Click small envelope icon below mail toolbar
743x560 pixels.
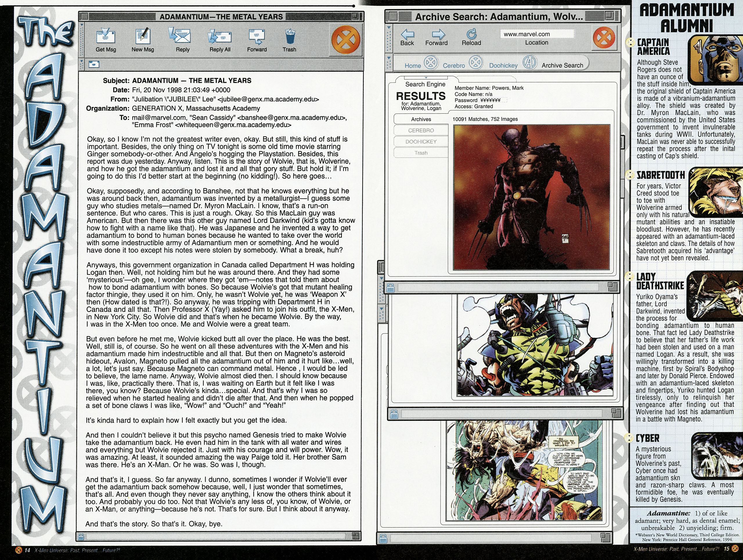[94, 64]
